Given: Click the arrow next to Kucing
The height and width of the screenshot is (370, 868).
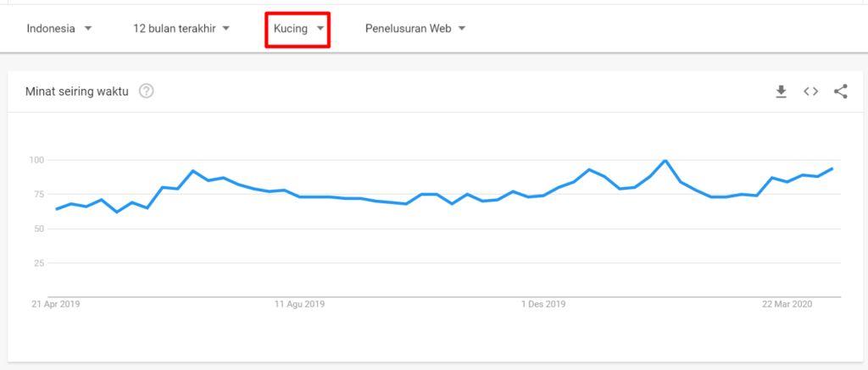Looking at the screenshot, I should (x=320, y=29).
